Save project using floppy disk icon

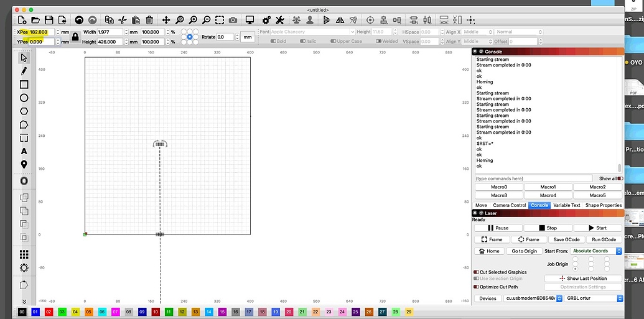click(x=49, y=20)
